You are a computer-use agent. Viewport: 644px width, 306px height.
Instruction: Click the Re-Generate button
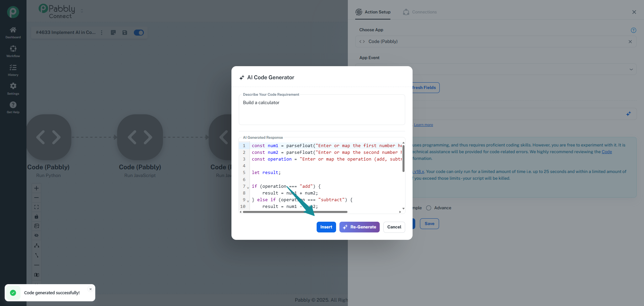pos(359,227)
